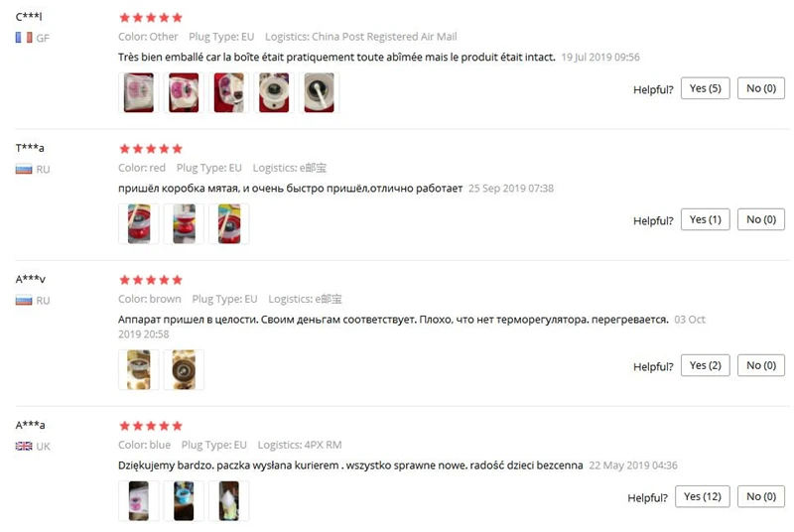Click the star rating on A***v's review

[151, 280]
